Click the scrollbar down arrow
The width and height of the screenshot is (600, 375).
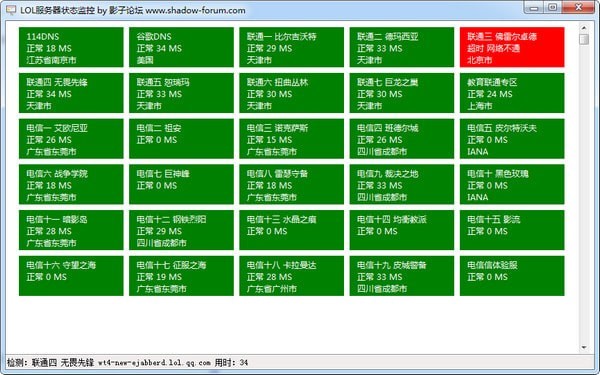click(584, 347)
